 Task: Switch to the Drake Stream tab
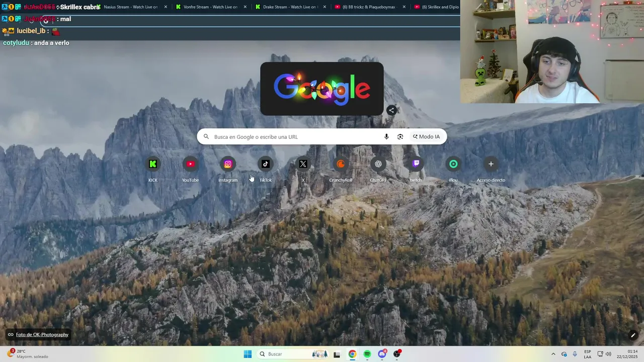[x=290, y=7]
